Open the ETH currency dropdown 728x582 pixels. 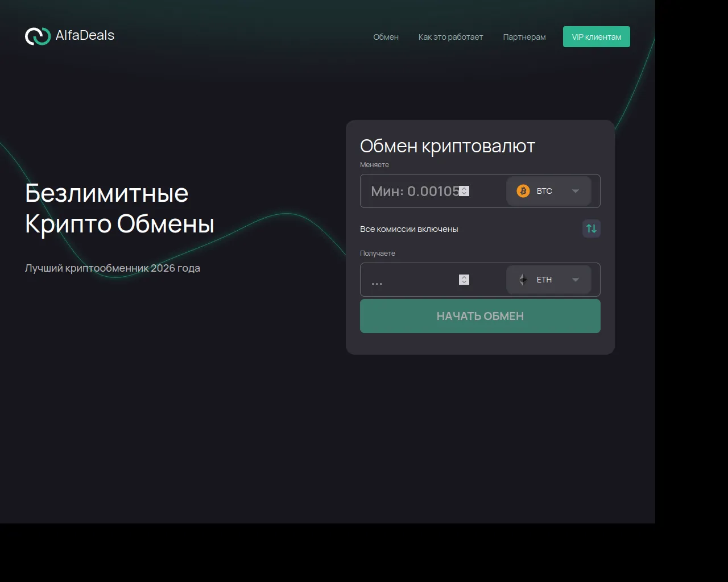(x=549, y=280)
